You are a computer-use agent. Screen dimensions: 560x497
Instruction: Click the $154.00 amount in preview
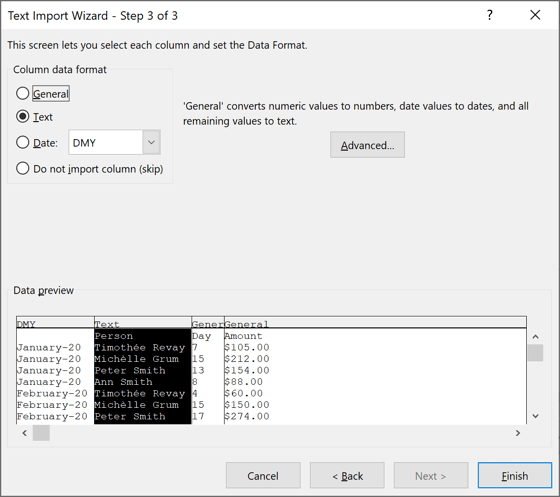click(x=247, y=370)
